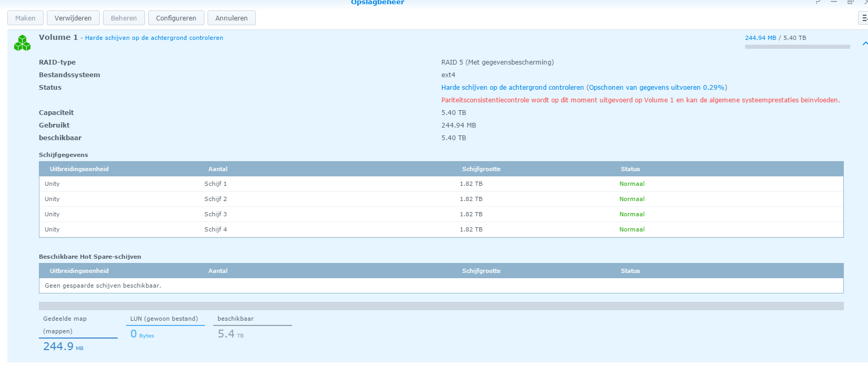
Task: Open the help question mark icon
Action: 818,3
